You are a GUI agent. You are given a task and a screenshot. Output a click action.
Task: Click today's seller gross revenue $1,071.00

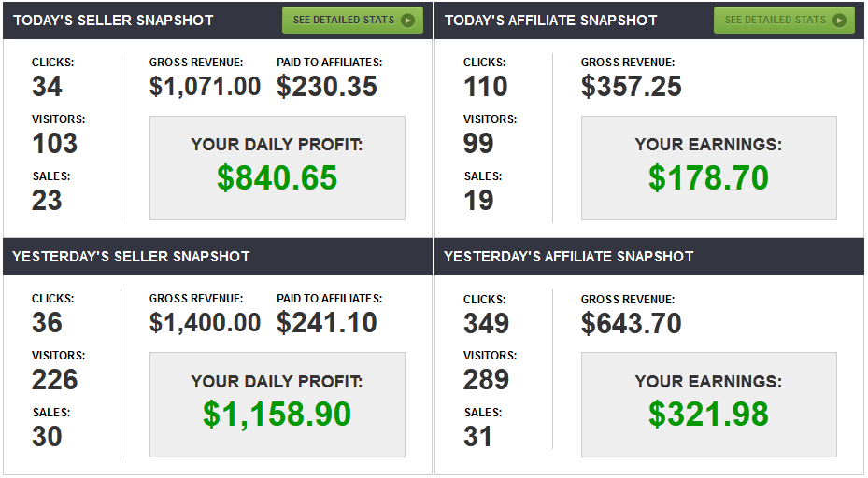(205, 87)
